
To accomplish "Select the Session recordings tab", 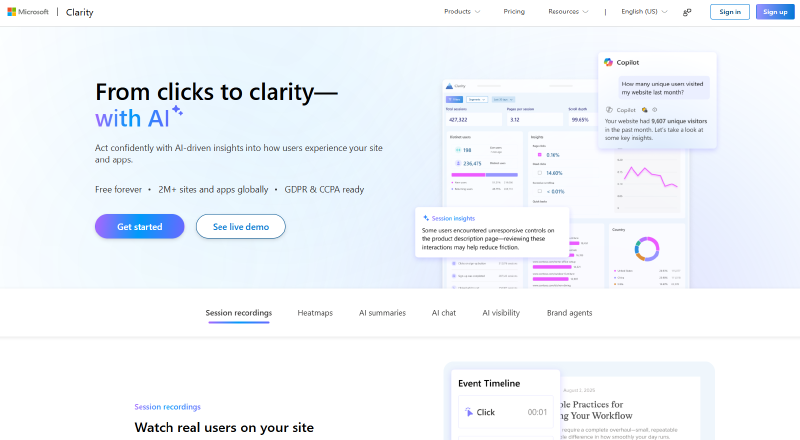I will (239, 313).
